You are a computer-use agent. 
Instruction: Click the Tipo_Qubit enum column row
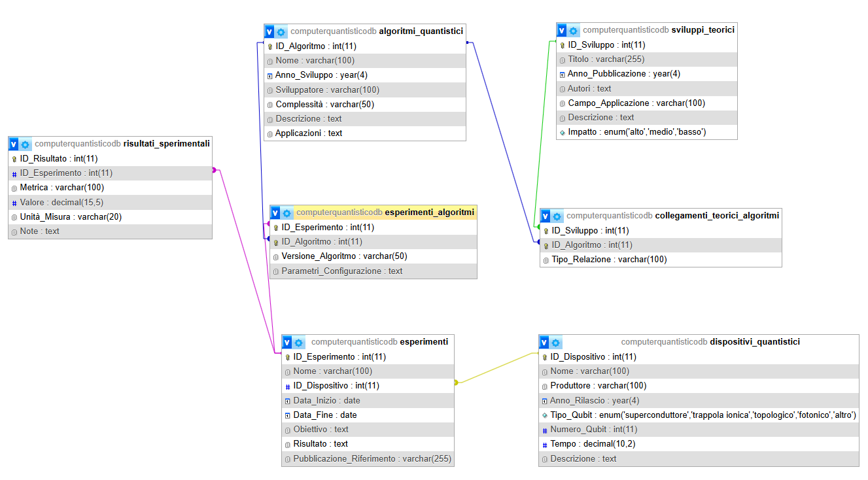click(698, 415)
